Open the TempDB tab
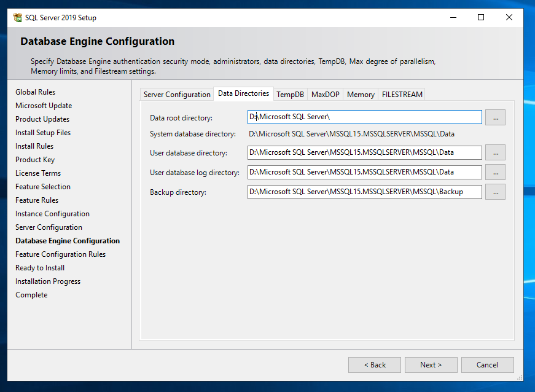Viewport: 535px width, 392px height. click(x=290, y=95)
